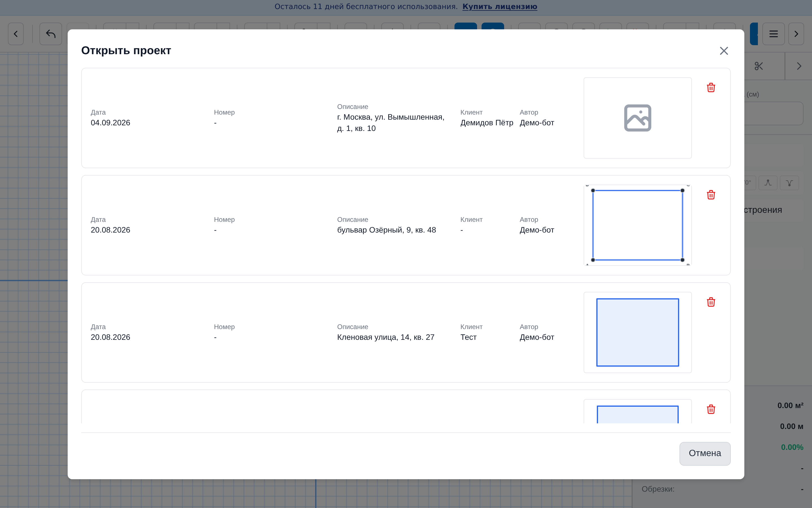Viewport: 812px width, 508px height.
Task: Click the chevron right of the scissors icon
Action: click(799, 66)
